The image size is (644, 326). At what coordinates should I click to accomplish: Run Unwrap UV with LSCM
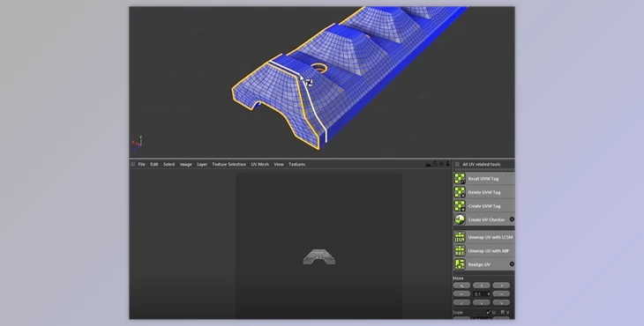(x=483, y=237)
